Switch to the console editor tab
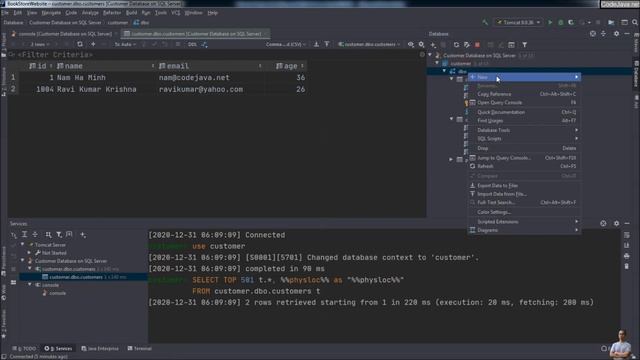640x360 pixels. pyautogui.click(x=64, y=34)
